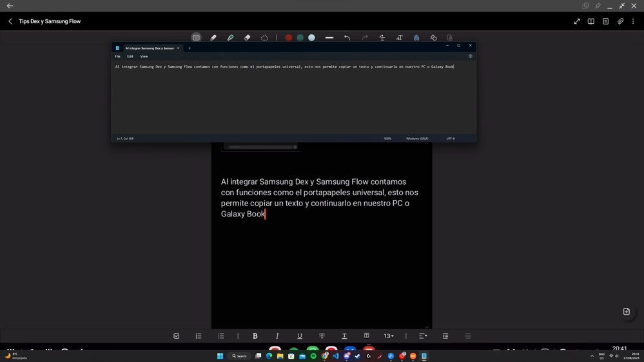Click the 'Galaxy Book' text in note
Screen dimensions: 644x362
coord(243,214)
